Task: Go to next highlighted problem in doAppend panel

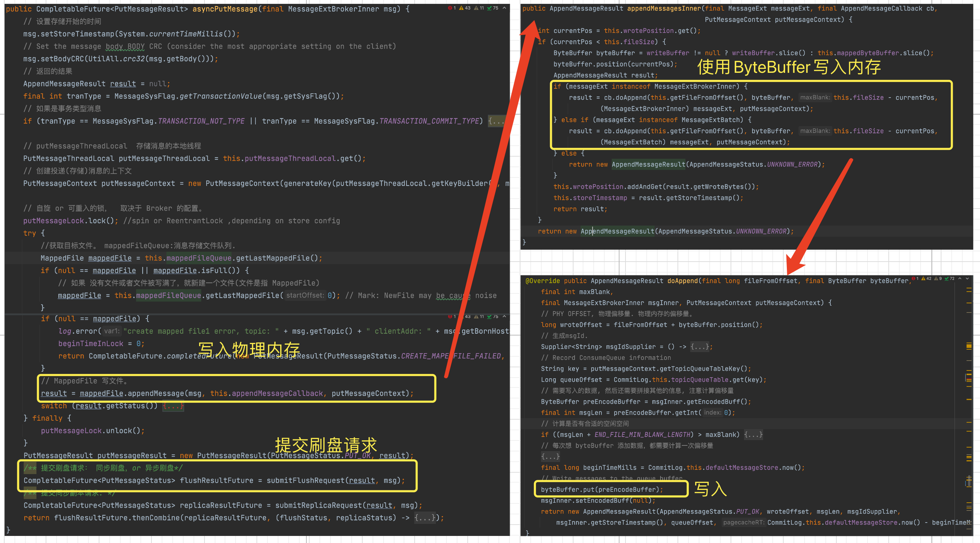Action: [x=967, y=279]
